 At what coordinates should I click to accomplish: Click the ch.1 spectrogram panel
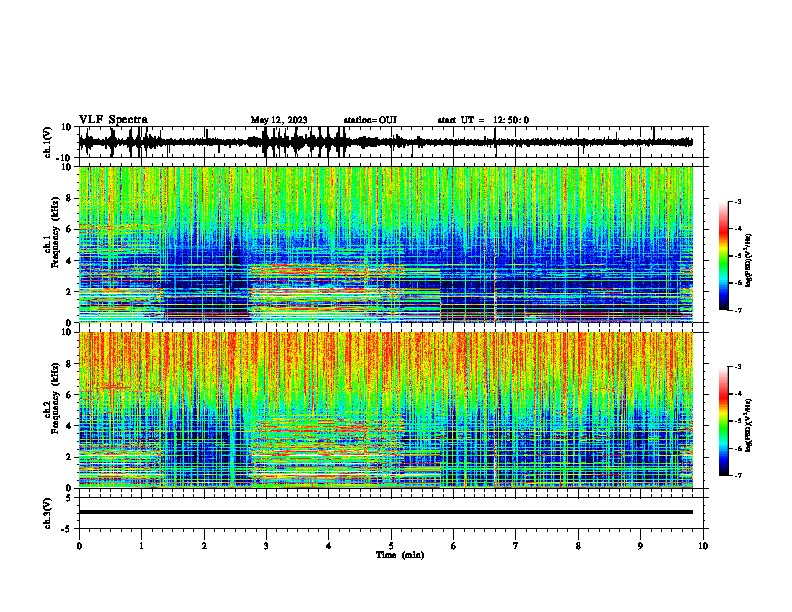[393, 244]
